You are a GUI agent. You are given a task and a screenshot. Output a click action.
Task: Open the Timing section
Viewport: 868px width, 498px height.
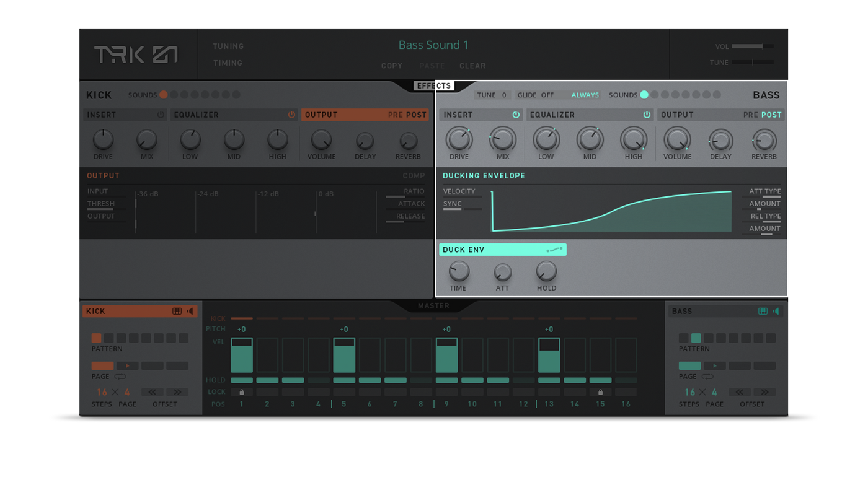228,63
